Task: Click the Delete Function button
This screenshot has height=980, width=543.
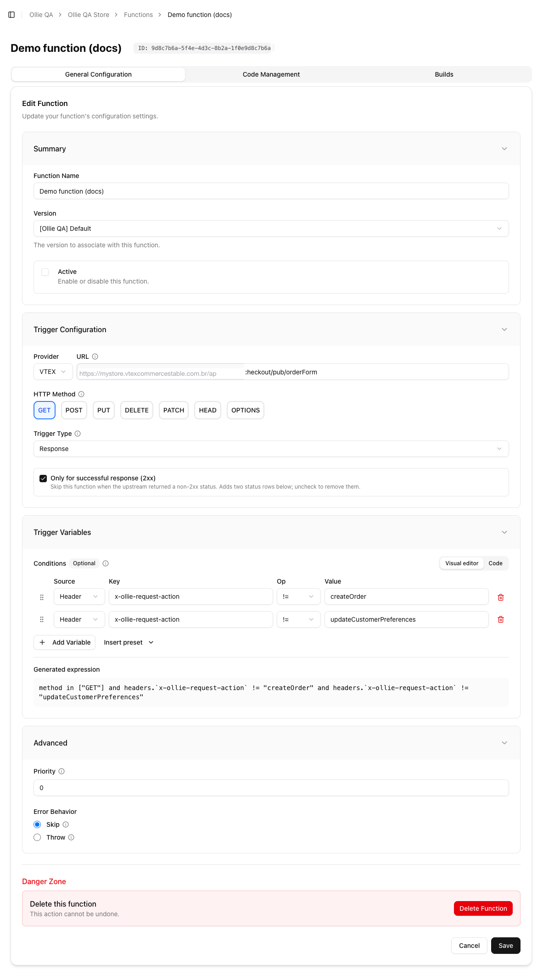Action: 483,908
